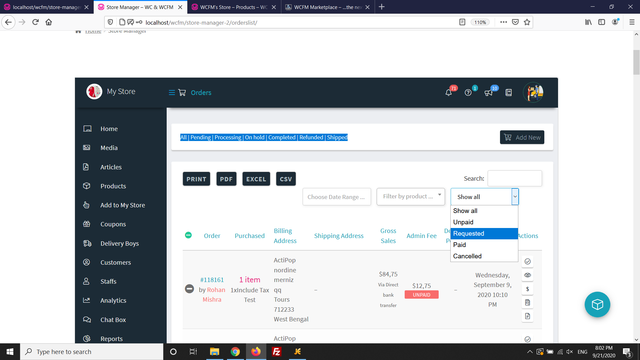Click the Add New order button
The image size is (640, 360).
pos(522,137)
